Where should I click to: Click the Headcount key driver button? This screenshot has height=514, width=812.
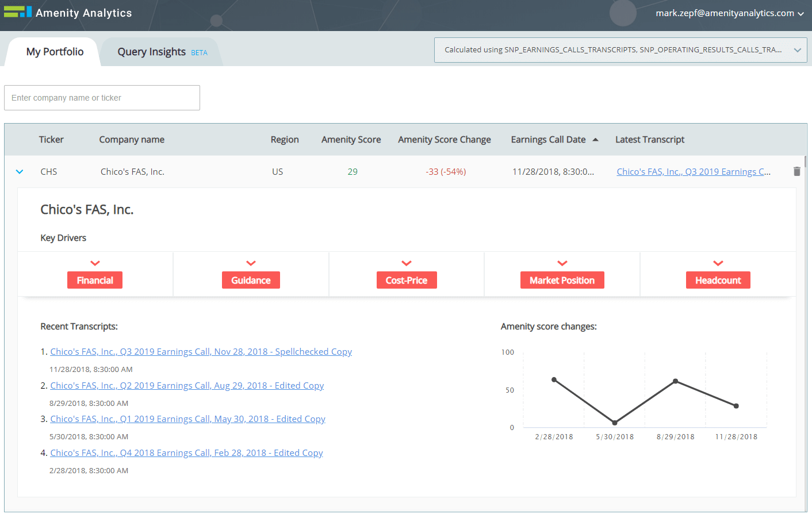click(x=718, y=280)
